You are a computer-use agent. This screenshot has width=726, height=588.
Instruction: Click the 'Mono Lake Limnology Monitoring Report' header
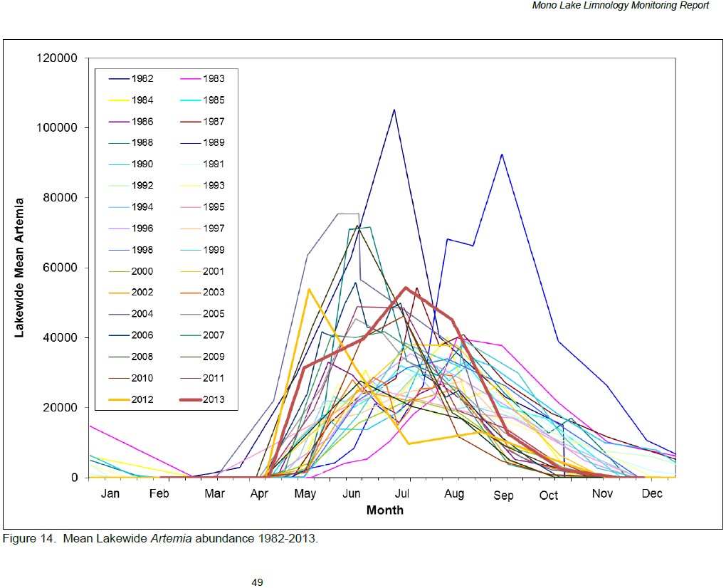(620, 6)
